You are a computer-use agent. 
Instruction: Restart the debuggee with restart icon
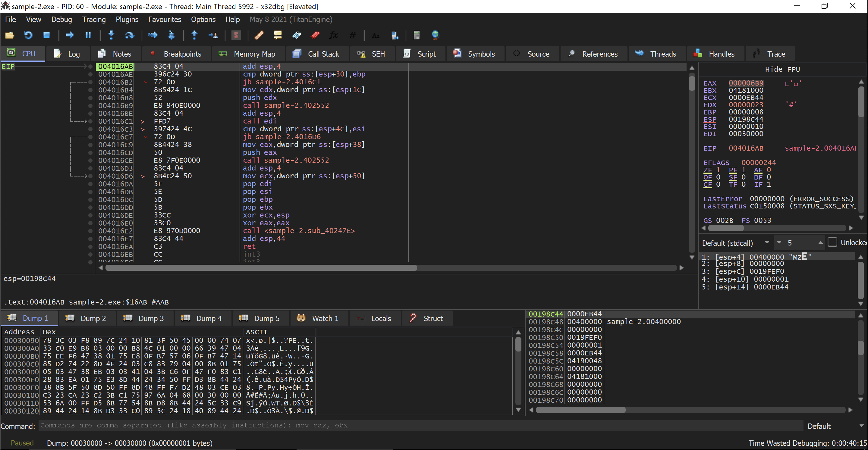[28, 35]
